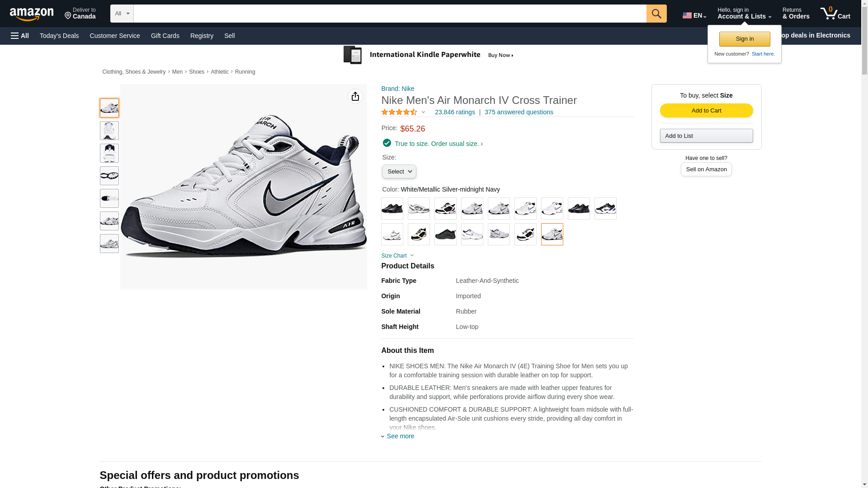Screen dimensions: 868x488
Task: Click the Add to Cart button
Action: (x=706, y=111)
